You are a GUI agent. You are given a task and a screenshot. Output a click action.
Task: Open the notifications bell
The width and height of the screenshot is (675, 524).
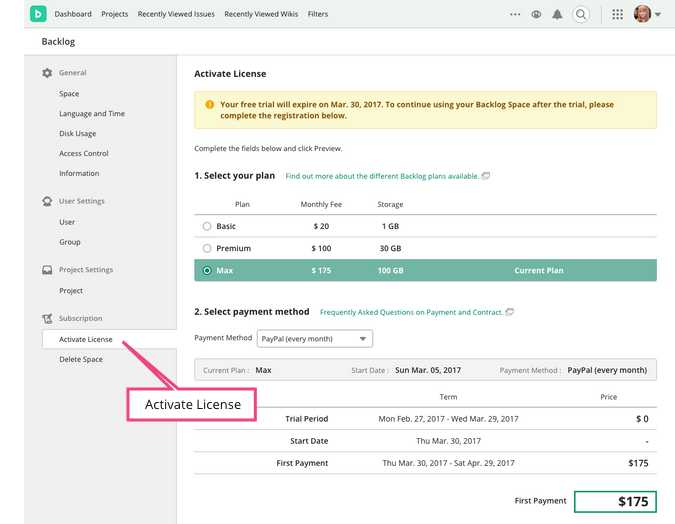[x=557, y=14]
